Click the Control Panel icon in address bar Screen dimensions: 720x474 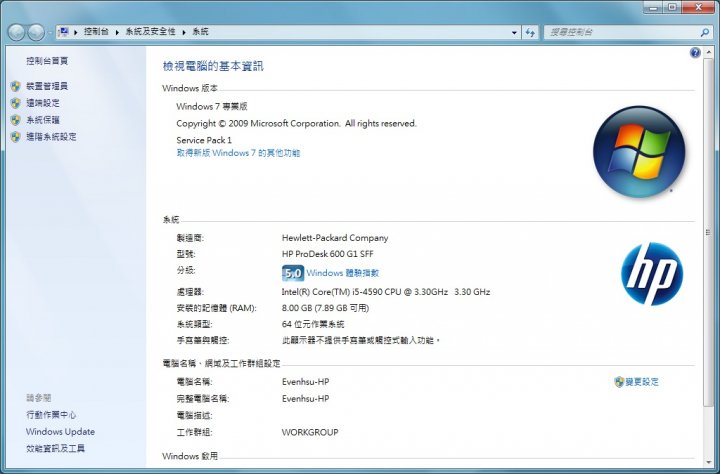[64, 32]
